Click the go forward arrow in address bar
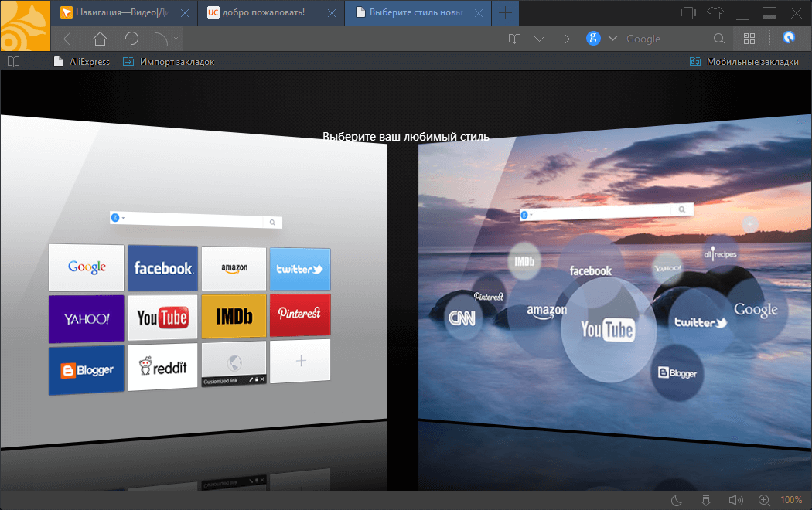 (565, 39)
